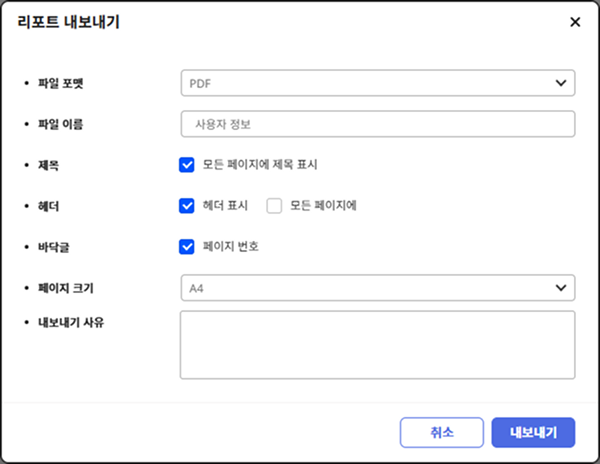This screenshot has height=464, width=600.
Task: Uncheck 모든 페이지에 제목 표시 checkbox
Action: click(186, 164)
